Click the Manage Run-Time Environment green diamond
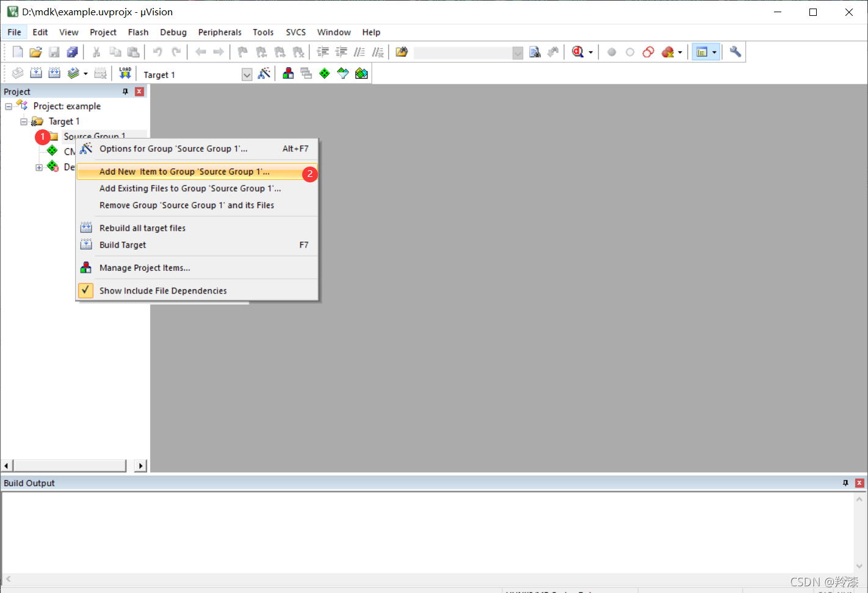 [325, 74]
